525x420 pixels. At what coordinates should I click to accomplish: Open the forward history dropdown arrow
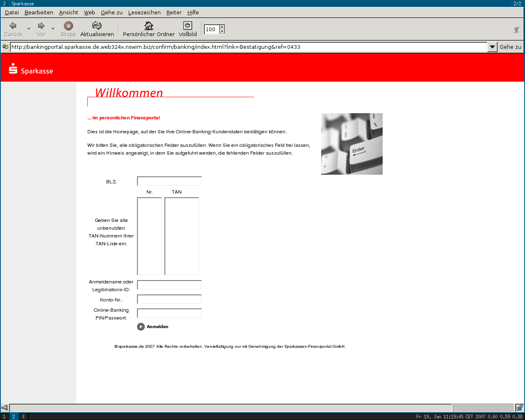coord(53,29)
